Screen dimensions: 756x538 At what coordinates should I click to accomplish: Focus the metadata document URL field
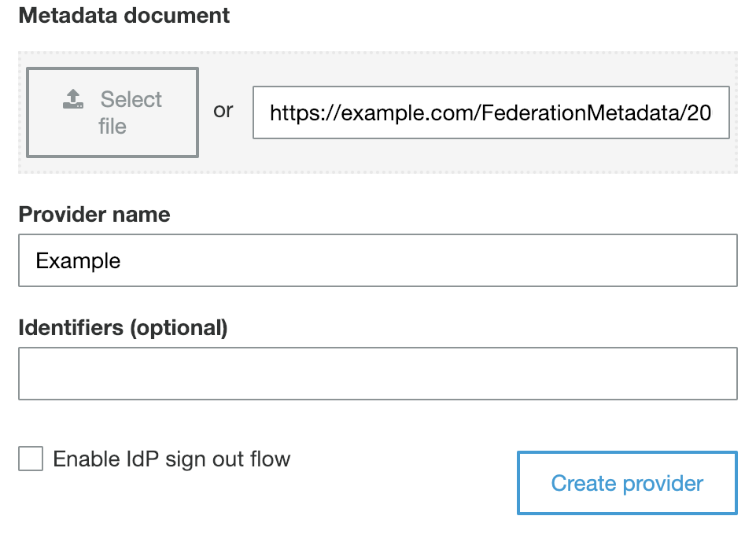491,112
